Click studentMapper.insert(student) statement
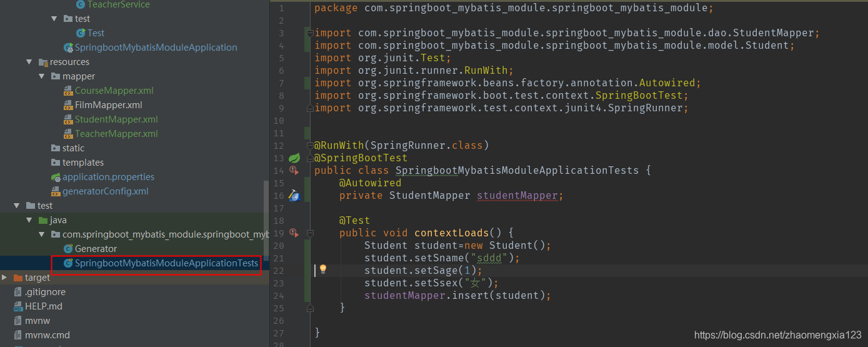The width and height of the screenshot is (868, 347). (x=457, y=296)
